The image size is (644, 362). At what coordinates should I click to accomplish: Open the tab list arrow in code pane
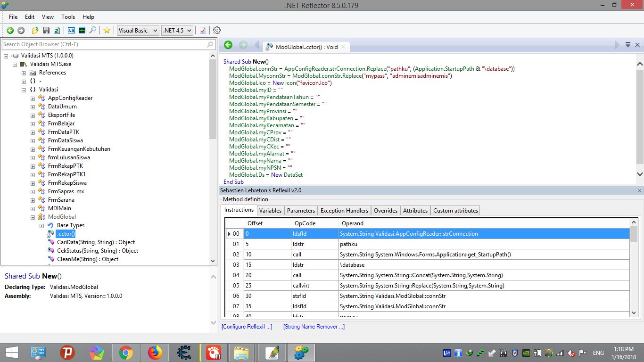tap(628, 45)
